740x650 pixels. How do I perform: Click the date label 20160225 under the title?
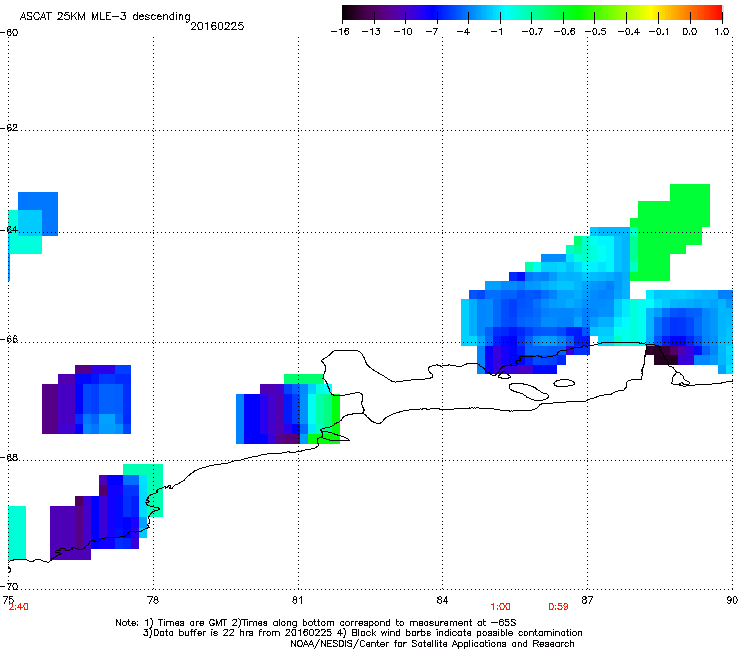click(217, 26)
